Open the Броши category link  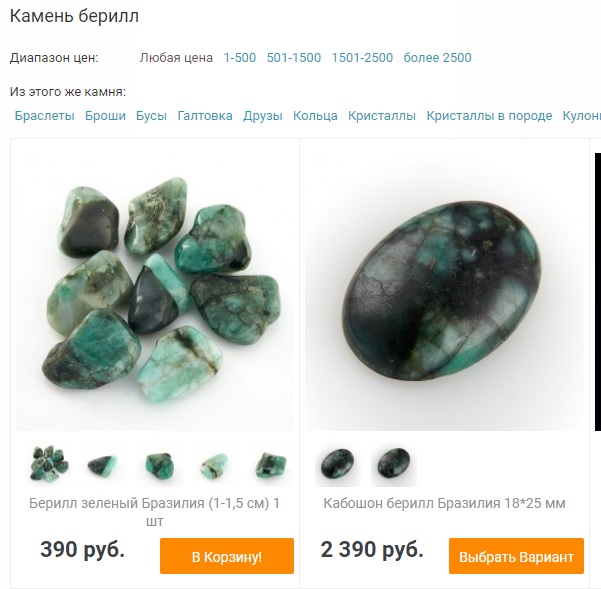105,116
